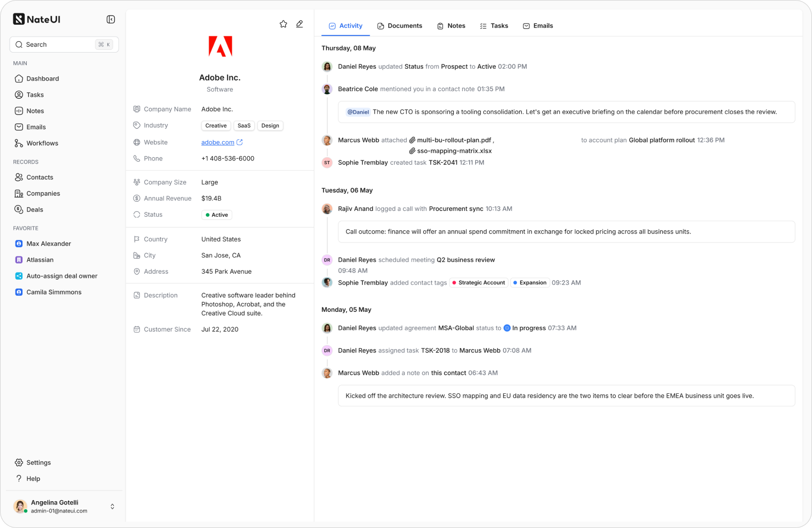The height and width of the screenshot is (528, 812).
Task: Expand the Angelina Gotelli account switcher
Action: [112, 507]
